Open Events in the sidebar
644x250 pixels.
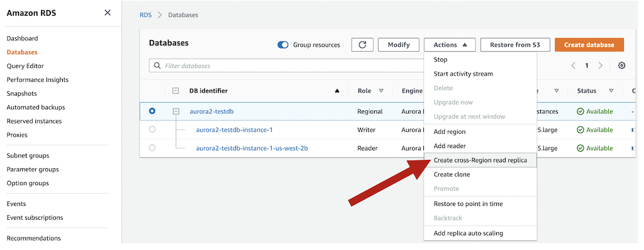16,203
